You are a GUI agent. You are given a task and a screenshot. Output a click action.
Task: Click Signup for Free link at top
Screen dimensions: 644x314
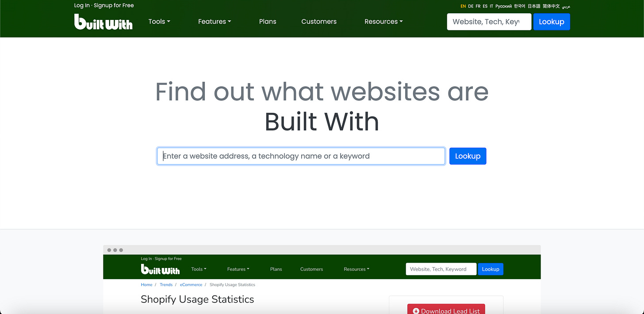pyautogui.click(x=114, y=5)
